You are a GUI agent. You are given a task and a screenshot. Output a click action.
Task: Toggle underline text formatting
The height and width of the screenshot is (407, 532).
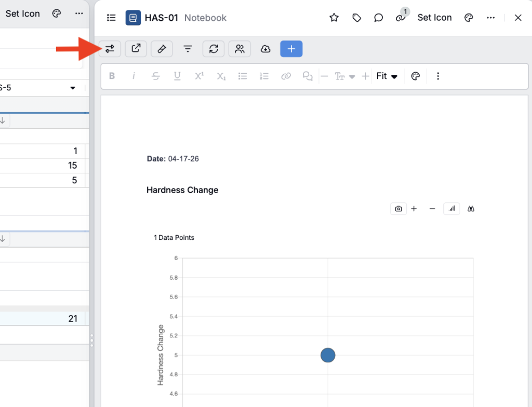click(177, 76)
